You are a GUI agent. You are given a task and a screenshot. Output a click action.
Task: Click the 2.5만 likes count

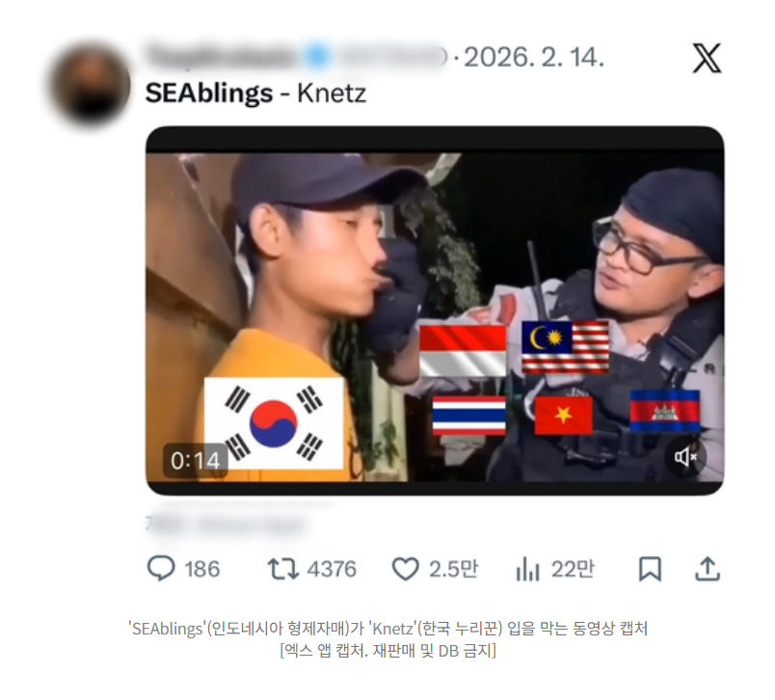tap(453, 570)
